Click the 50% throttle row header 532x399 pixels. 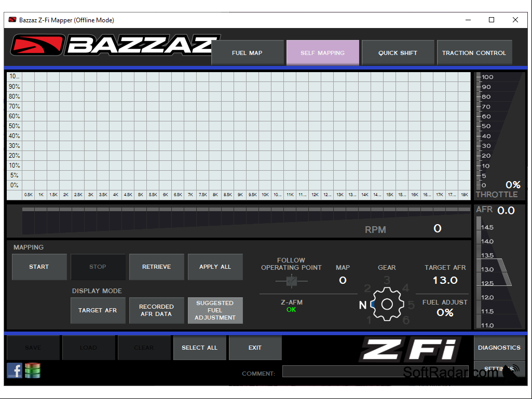(14, 126)
